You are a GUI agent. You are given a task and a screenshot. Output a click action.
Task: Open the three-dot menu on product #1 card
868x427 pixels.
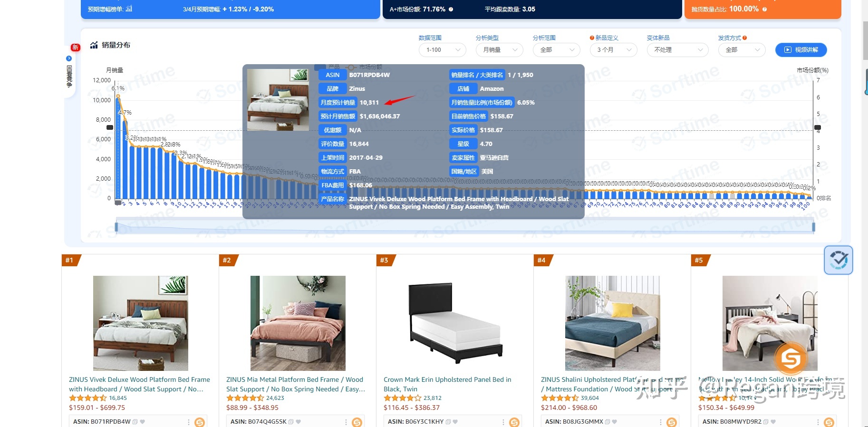(x=189, y=422)
